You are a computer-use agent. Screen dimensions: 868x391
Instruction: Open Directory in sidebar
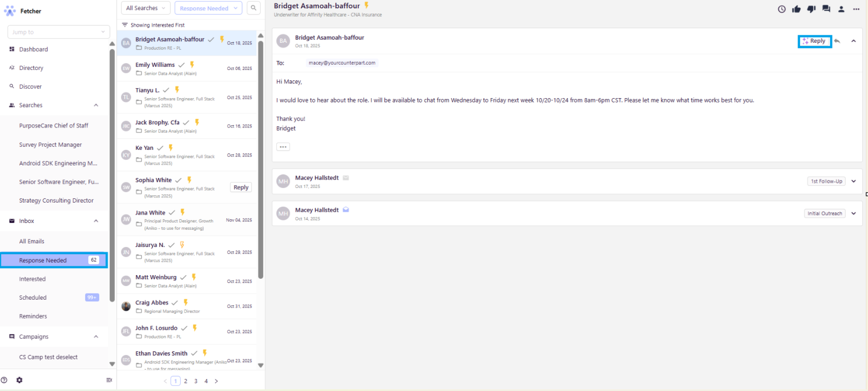(x=31, y=68)
